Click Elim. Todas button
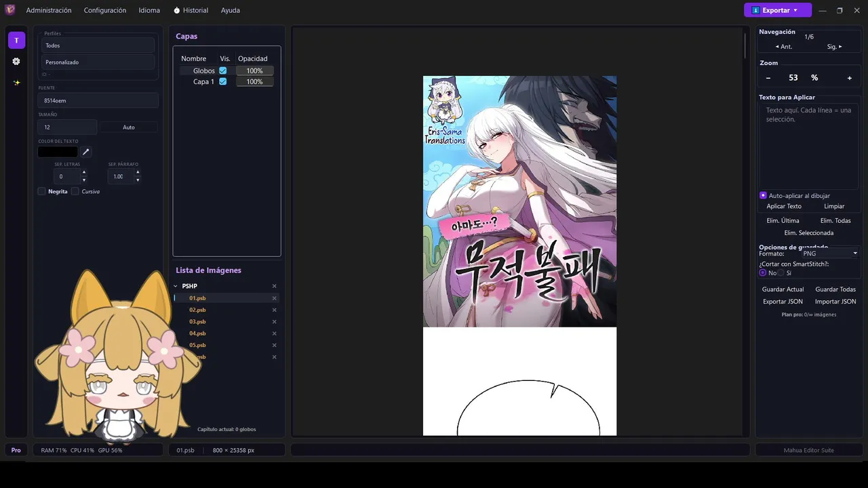This screenshot has width=868, height=488. tap(835, 220)
